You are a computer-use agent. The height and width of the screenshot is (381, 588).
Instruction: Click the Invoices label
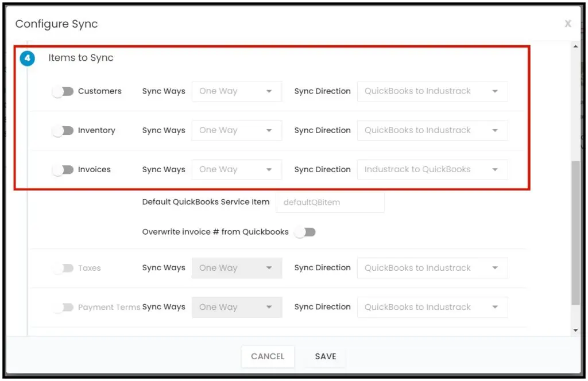pos(94,170)
